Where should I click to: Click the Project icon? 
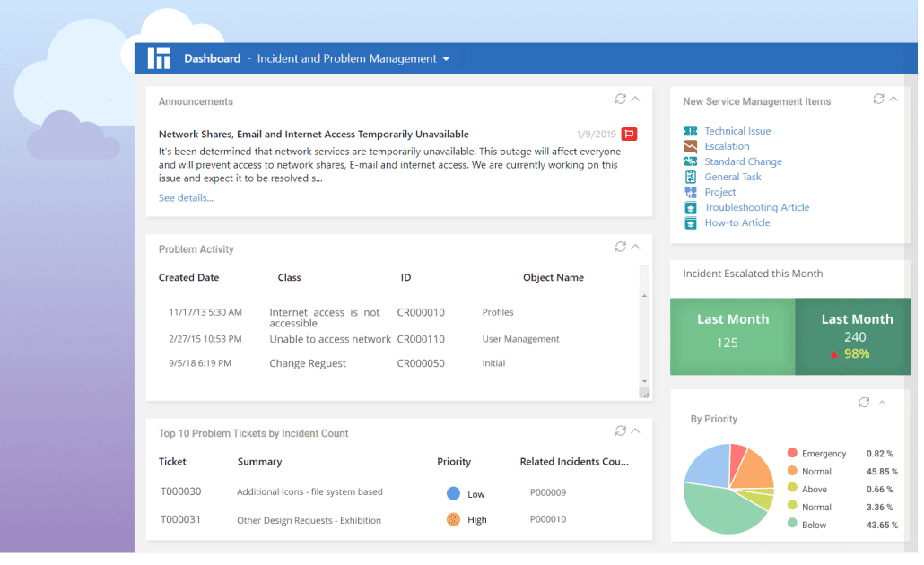(x=691, y=192)
